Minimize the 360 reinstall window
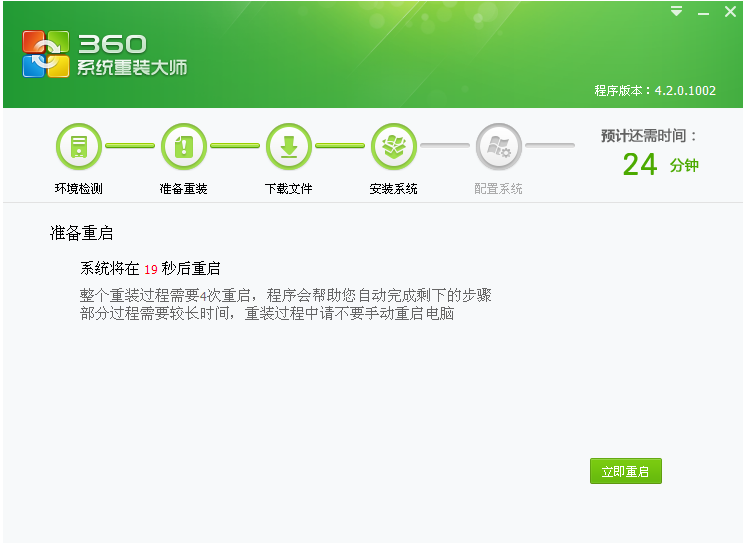This screenshot has width=750, height=547. (x=703, y=12)
